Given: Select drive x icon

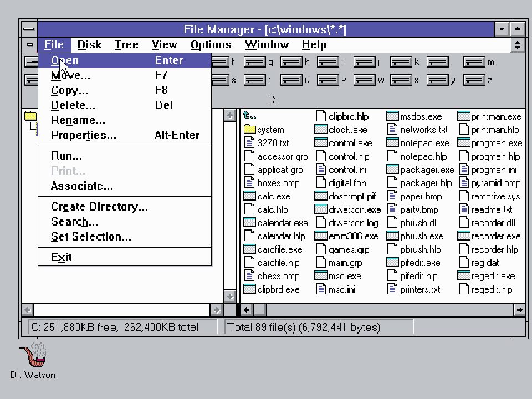Looking at the screenshot, I should coord(401,80).
